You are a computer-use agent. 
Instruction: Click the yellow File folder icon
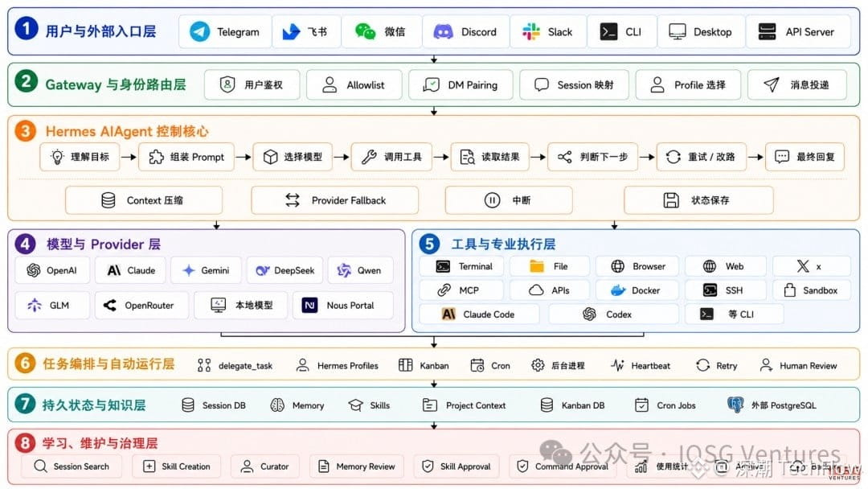536,266
